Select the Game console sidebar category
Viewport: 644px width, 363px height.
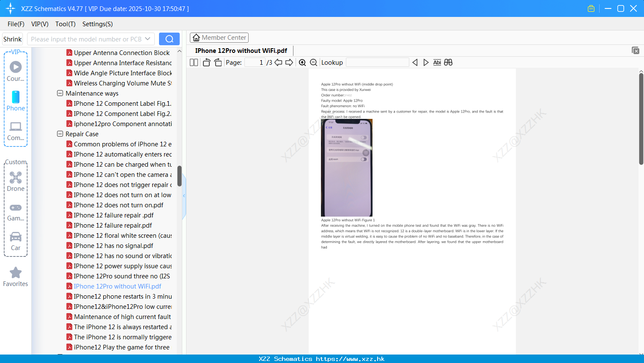[x=16, y=212]
